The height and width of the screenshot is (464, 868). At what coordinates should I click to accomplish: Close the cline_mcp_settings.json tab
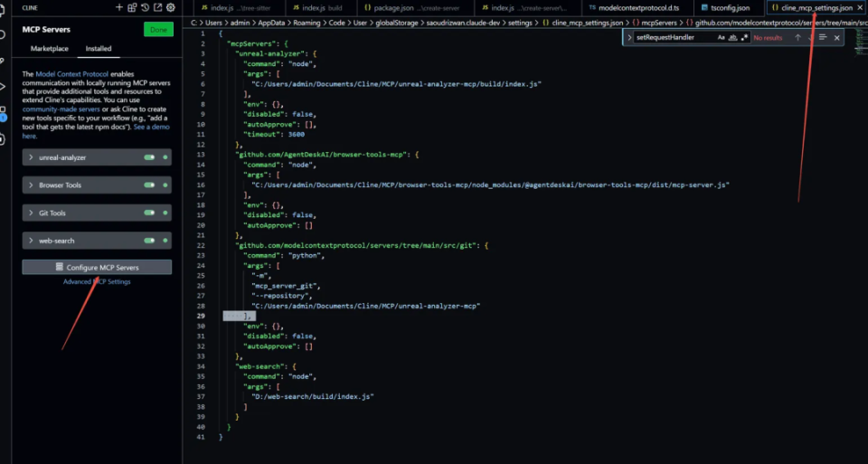point(860,8)
